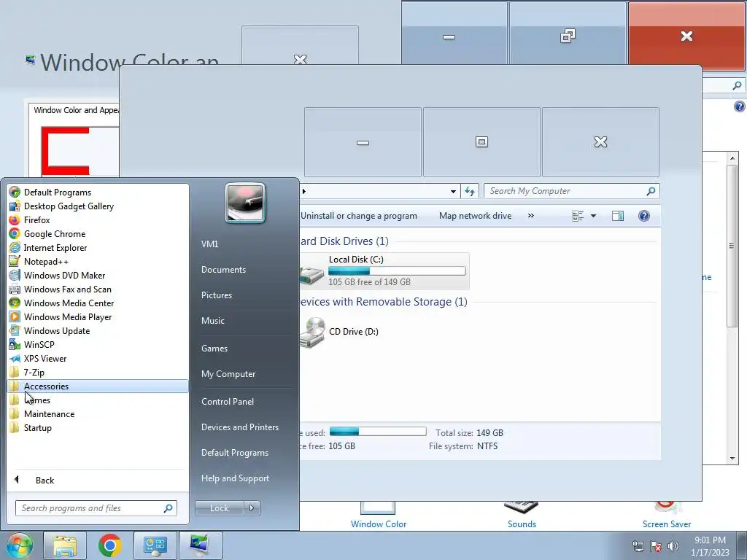Open Control Panel from the Start menu

tap(228, 402)
